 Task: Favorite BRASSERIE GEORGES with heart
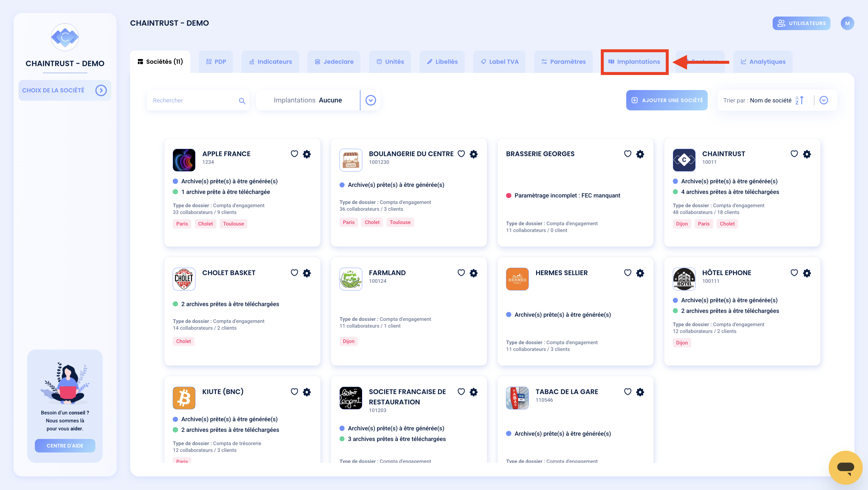(627, 154)
